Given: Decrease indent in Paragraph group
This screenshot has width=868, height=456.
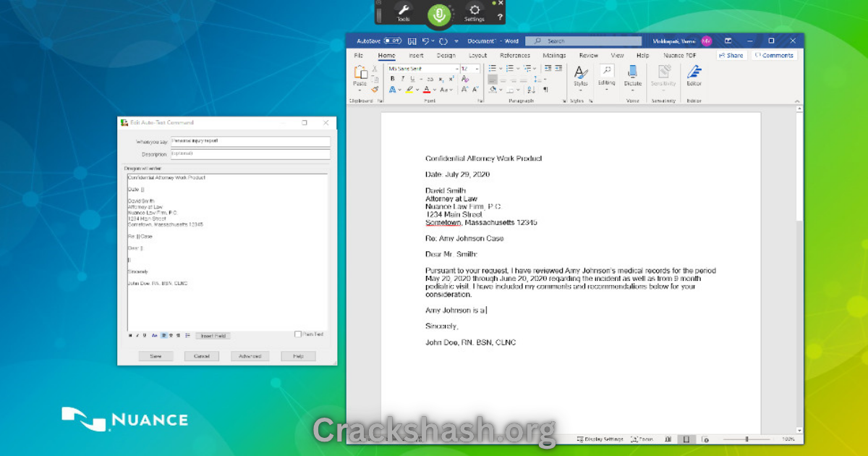Looking at the screenshot, I should coord(548,68).
